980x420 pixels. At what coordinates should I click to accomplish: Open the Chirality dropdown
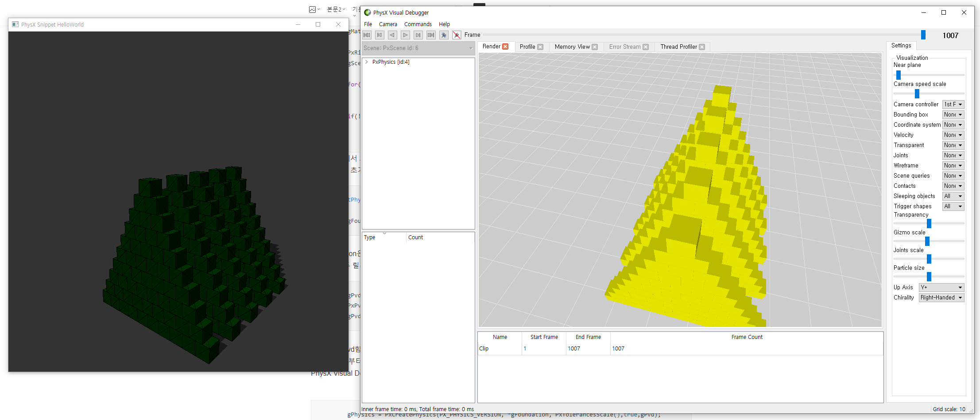[941, 298]
